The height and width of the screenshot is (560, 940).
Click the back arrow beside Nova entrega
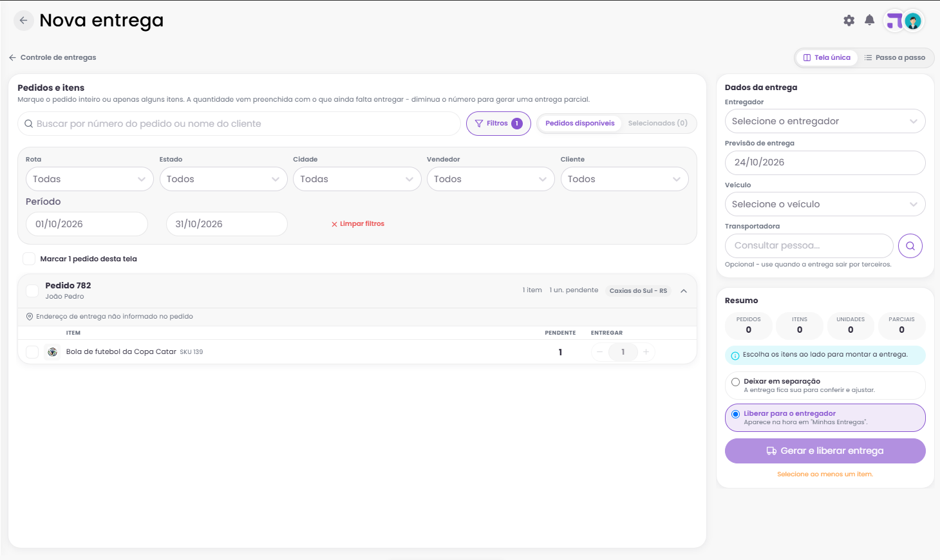[23, 21]
